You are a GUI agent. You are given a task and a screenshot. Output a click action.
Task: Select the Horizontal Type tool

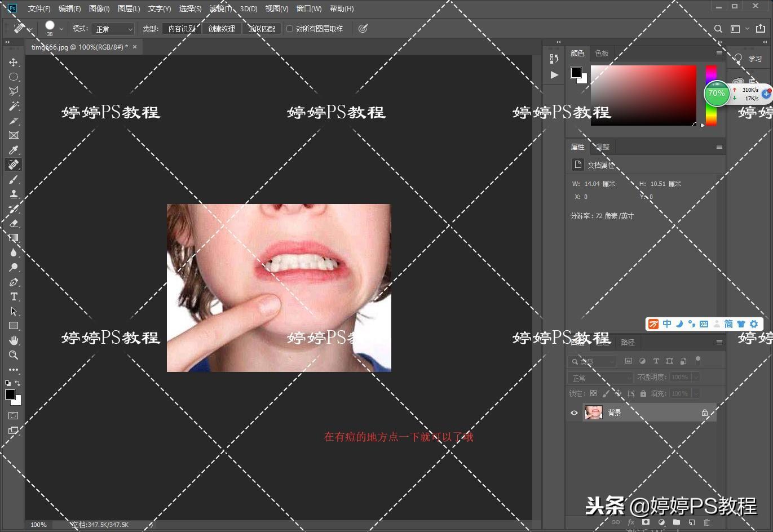14,296
